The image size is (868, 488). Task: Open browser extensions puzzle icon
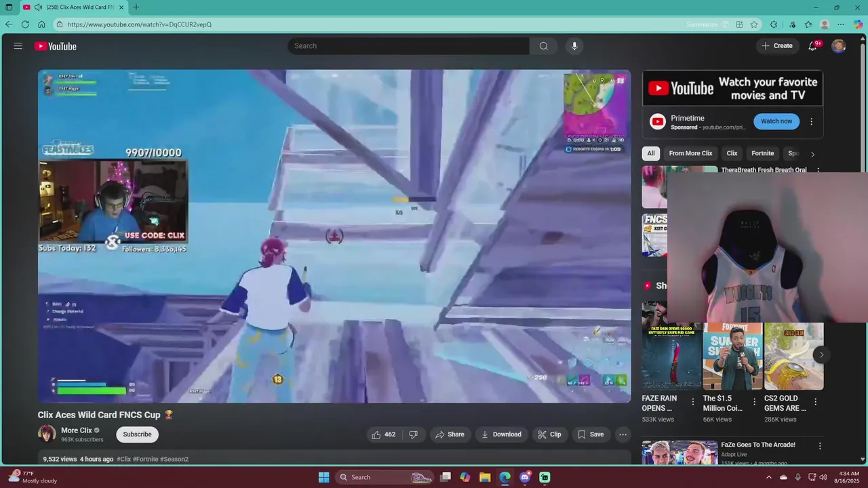pyautogui.click(x=774, y=24)
